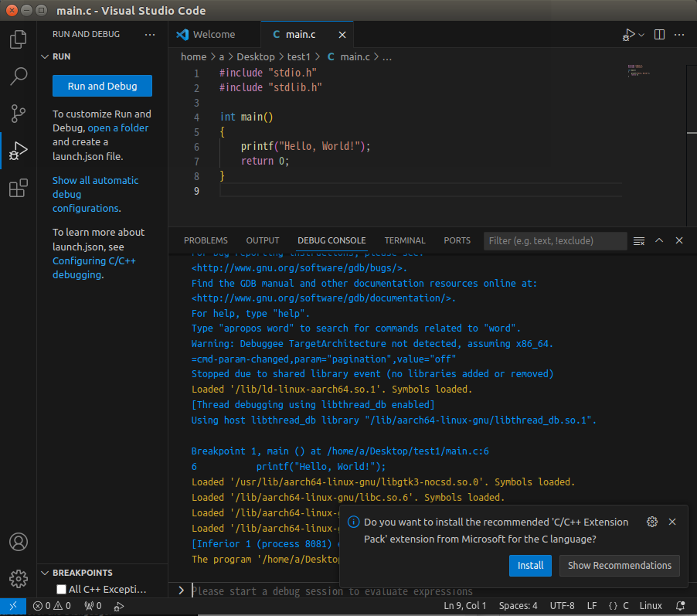
Task: Click the debug run icon in editor toolbar
Action: click(628, 35)
